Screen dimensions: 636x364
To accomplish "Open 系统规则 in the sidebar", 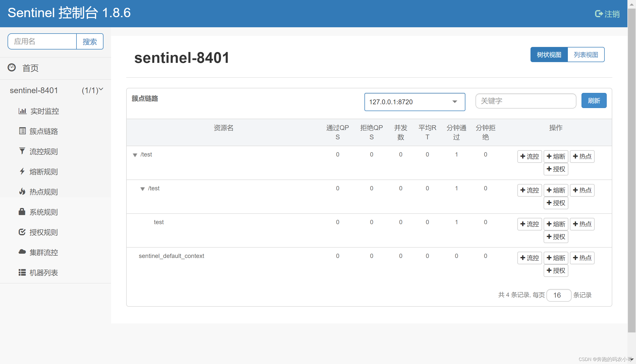I will tap(44, 212).
